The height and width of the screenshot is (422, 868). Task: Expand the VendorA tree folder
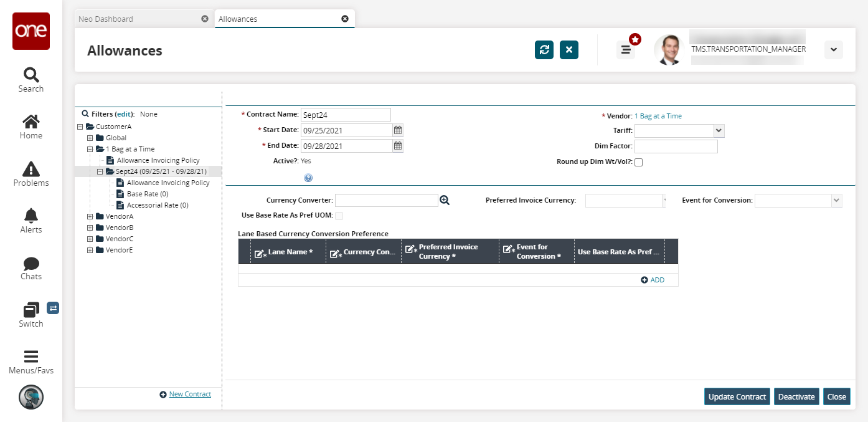click(90, 216)
